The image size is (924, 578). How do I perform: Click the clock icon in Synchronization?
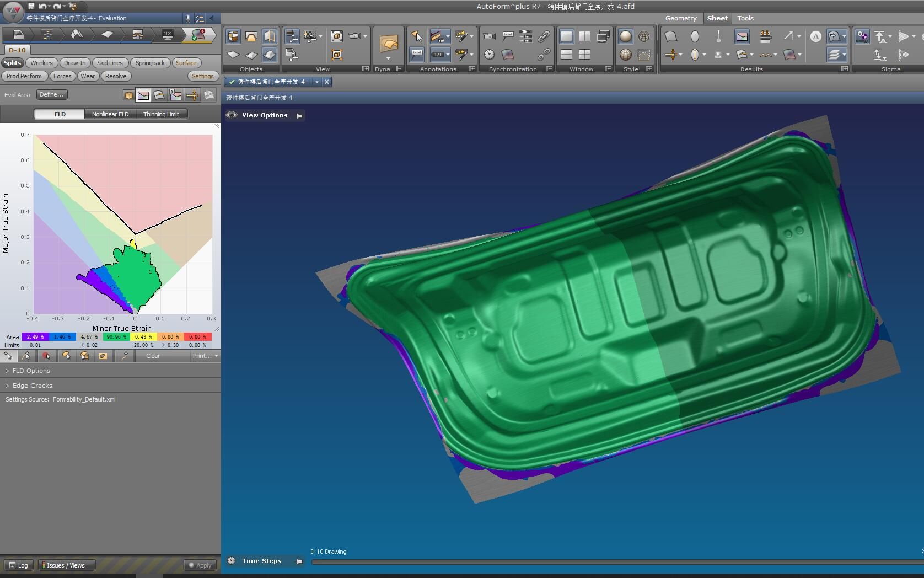click(489, 55)
